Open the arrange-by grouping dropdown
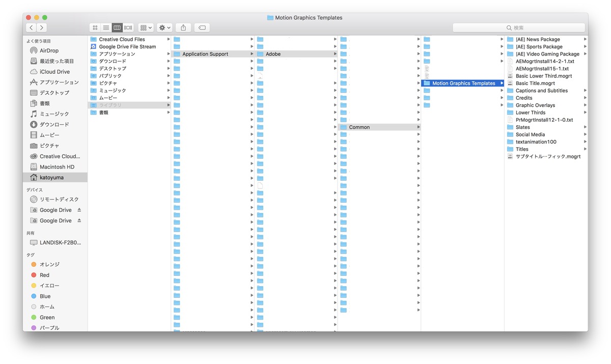611x364 pixels. (x=146, y=27)
